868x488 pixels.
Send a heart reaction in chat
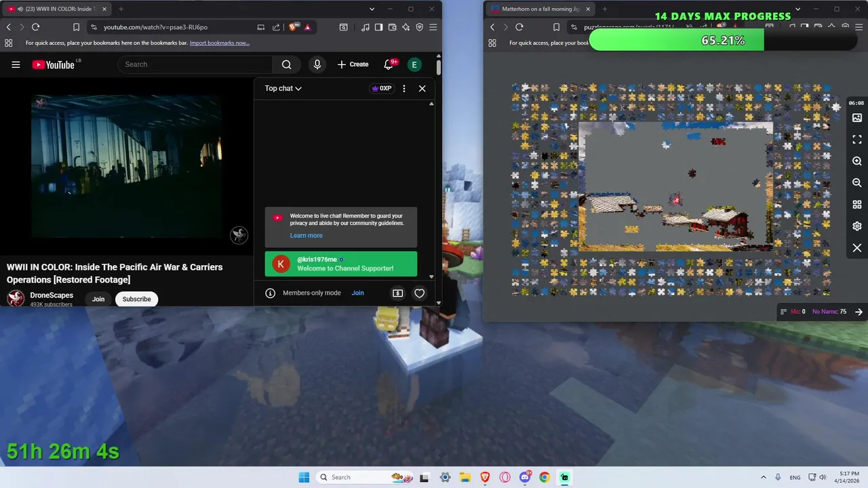tap(419, 293)
